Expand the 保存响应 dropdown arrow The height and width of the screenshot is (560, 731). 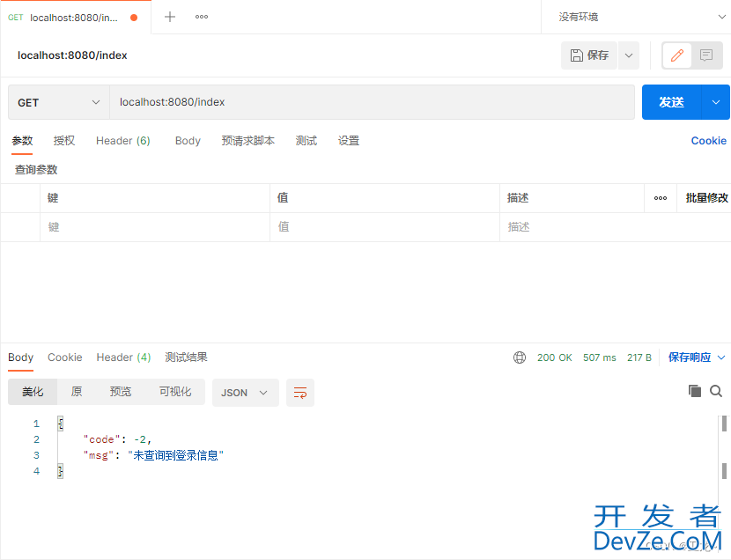(721, 357)
